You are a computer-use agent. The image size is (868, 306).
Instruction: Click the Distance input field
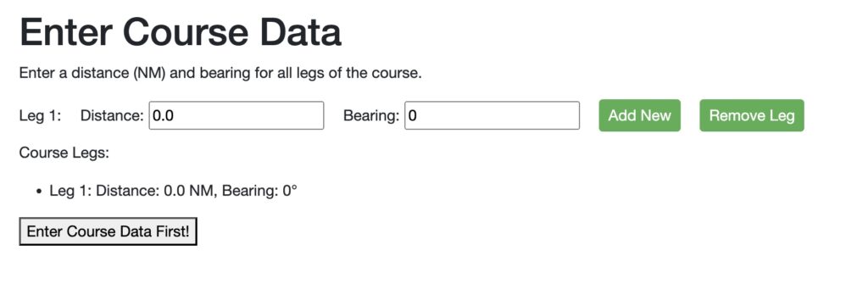(236, 115)
